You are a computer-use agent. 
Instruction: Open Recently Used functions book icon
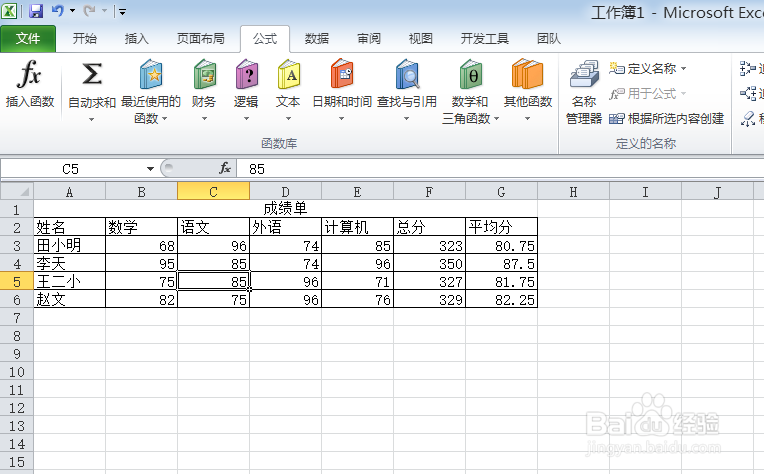[x=151, y=74]
